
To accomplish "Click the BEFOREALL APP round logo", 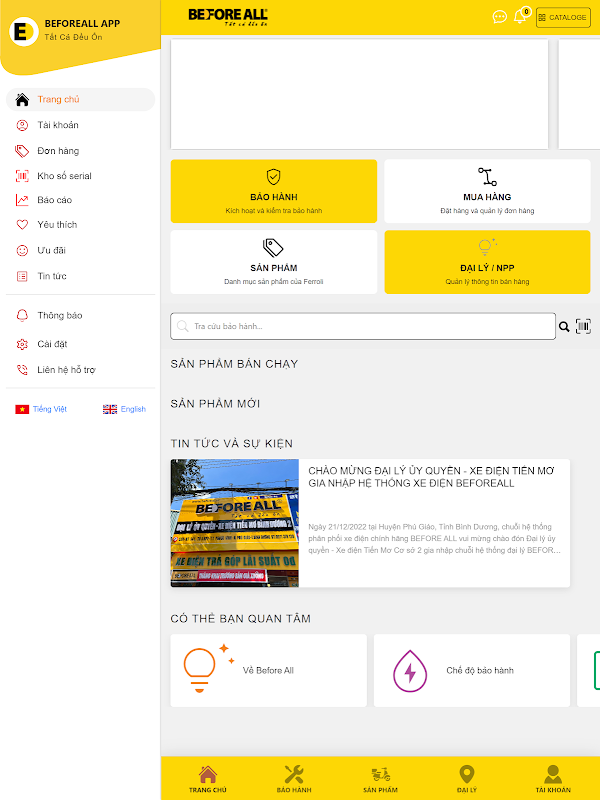I will [x=23, y=32].
